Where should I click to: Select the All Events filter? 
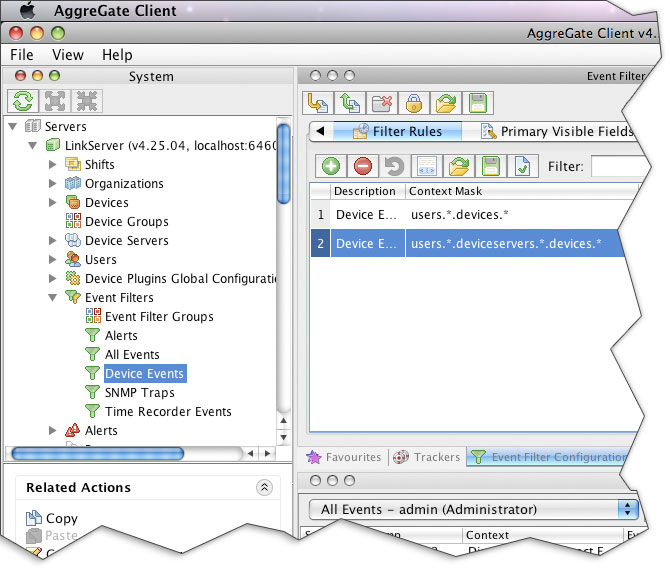(132, 354)
